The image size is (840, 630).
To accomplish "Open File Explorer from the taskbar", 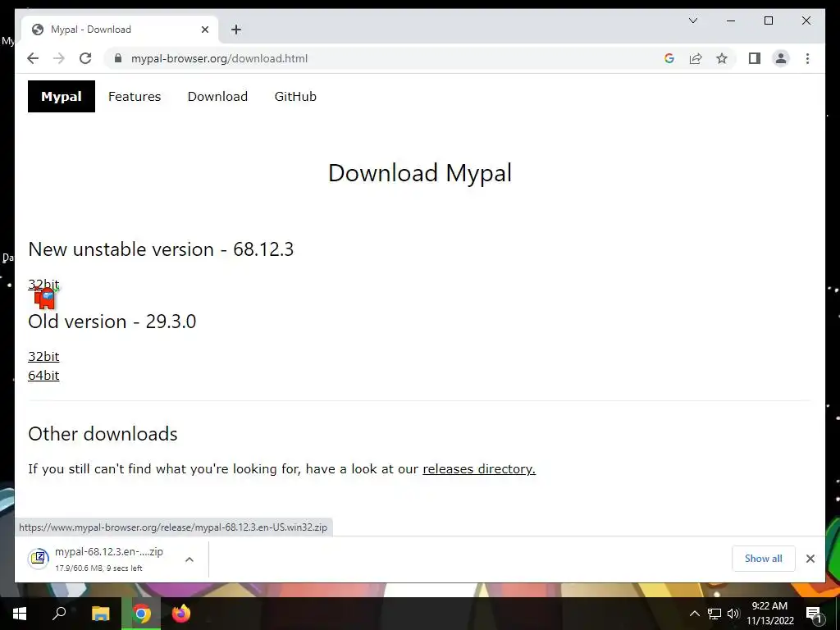I will [x=100, y=614].
